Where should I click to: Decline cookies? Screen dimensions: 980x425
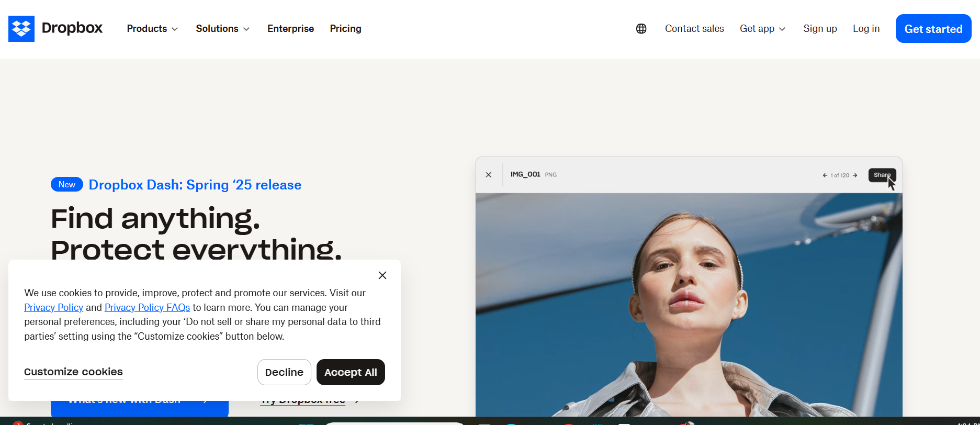[284, 372]
